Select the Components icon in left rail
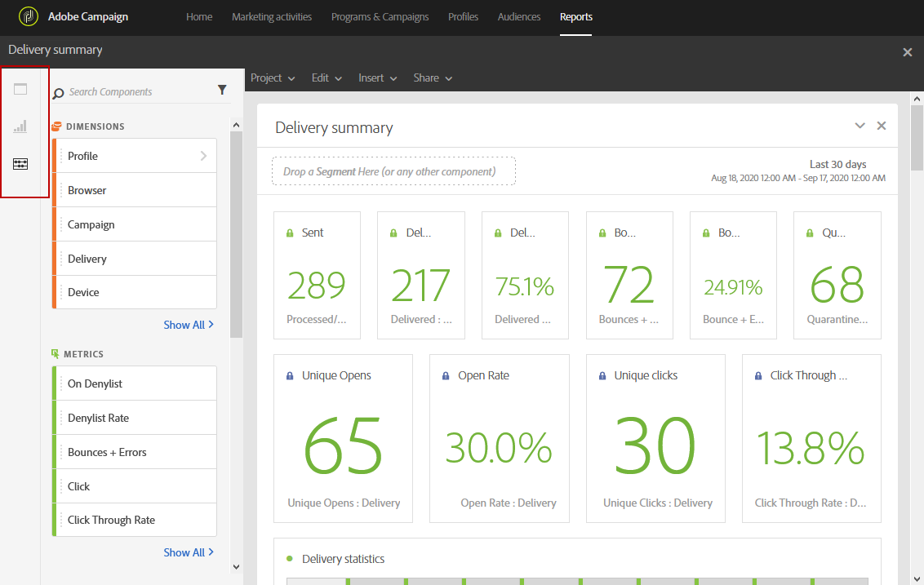 pyautogui.click(x=20, y=164)
